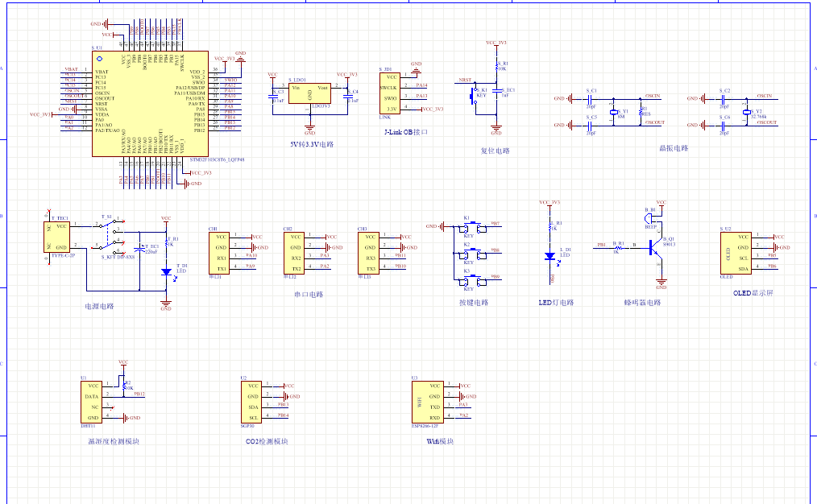Select the STM32F103C8T6 microcontroller chip body
The height and width of the screenshot is (504, 817).
point(150,105)
